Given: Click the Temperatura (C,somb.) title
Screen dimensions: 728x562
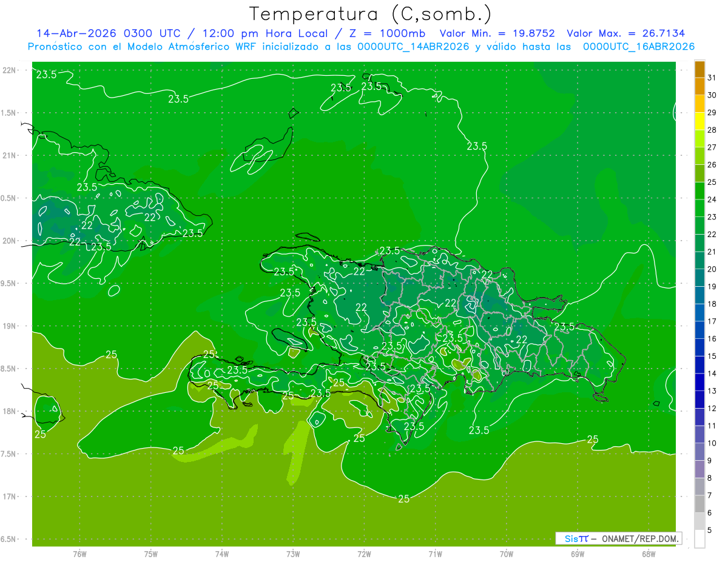Looking at the screenshot, I should 371,14.
